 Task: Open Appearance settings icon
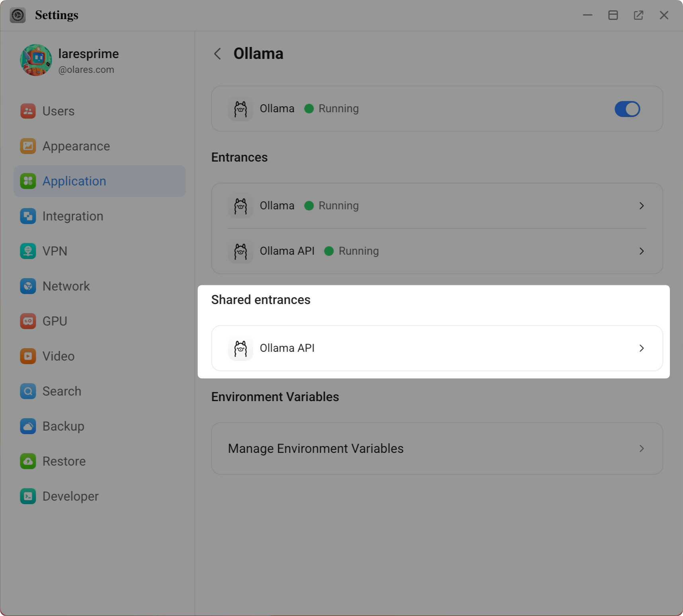[x=28, y=146]
